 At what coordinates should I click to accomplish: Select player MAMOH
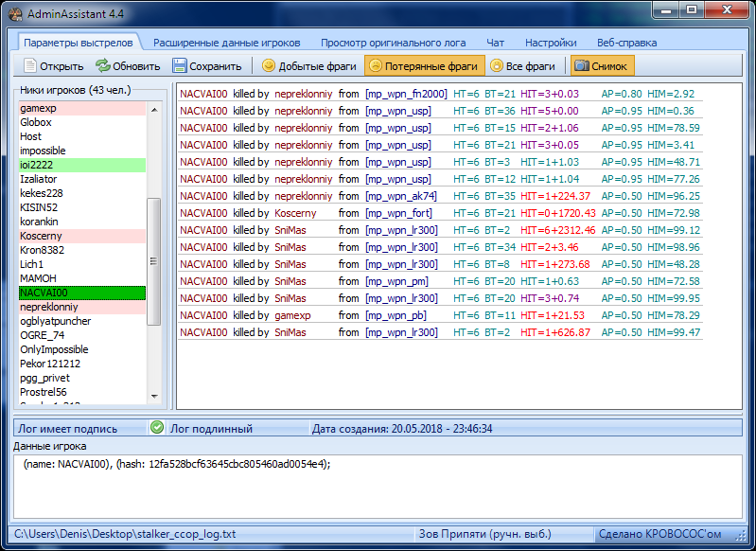[x=82, y=278]
